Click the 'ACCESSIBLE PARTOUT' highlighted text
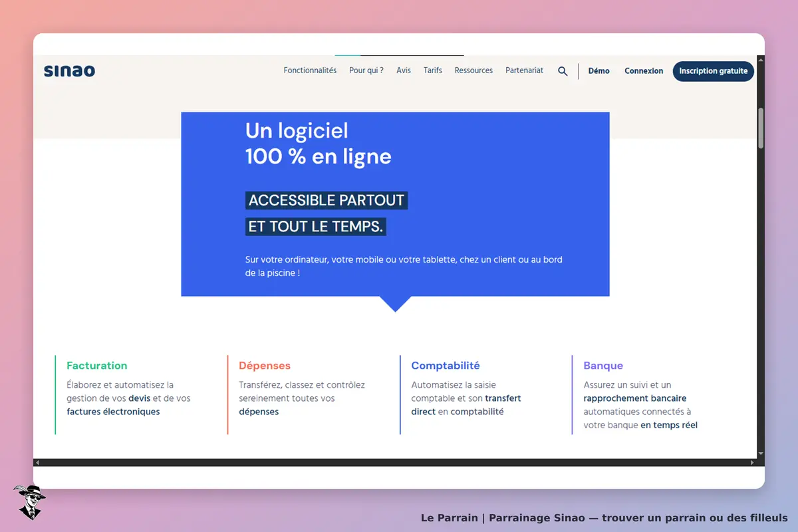The width and height of the screenshot is (798, 532). point(327,200)
